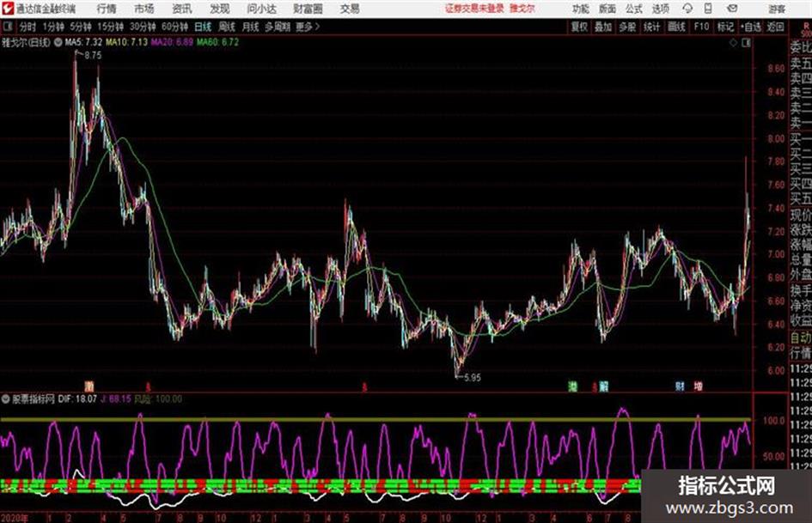Click the 解 event marker on timeline
The width and height of the screenshot is (812, 523).
pyautogui.click(x=604, y=386)
